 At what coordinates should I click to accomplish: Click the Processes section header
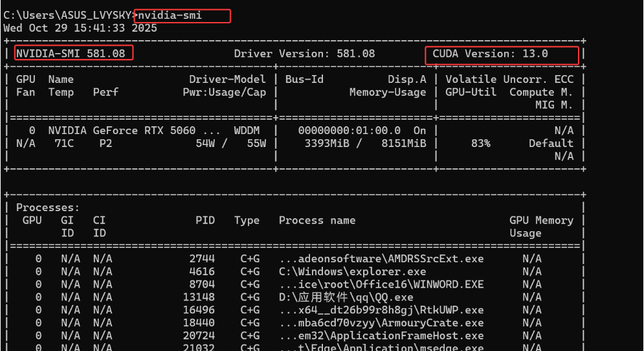pos(48,207)
